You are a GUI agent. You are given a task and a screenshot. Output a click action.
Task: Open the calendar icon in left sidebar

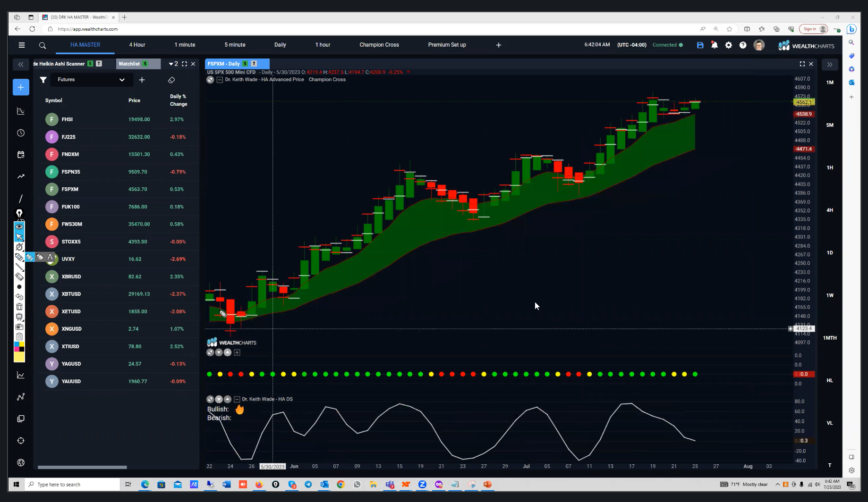click(x=21, y=155)
